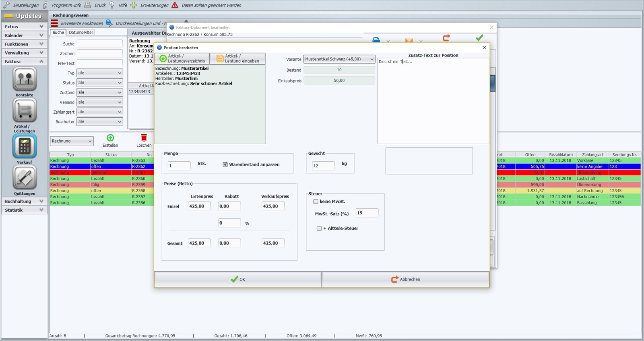Screen dimensions: 644x341
Task: Click Zusatz-Text zur Position text area
Action: tap(433, 101)
